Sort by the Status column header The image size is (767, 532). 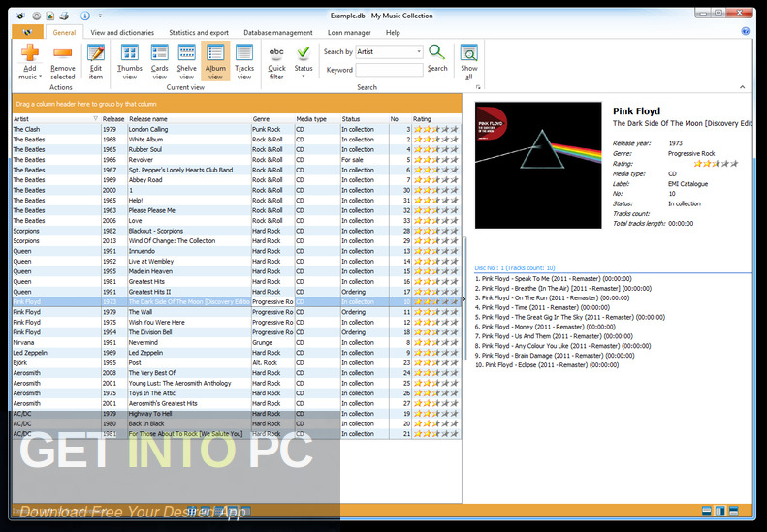click(x=365, y=119)
